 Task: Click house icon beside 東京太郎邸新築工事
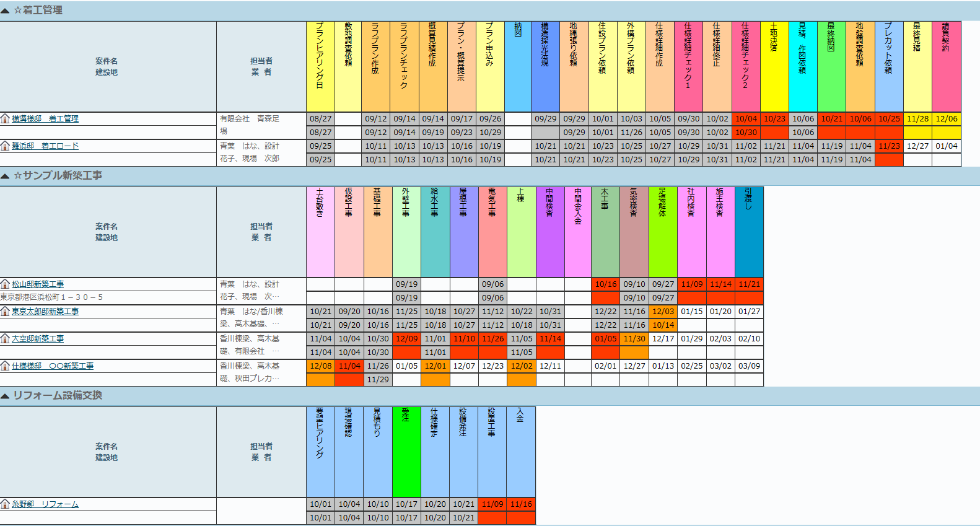5,312
